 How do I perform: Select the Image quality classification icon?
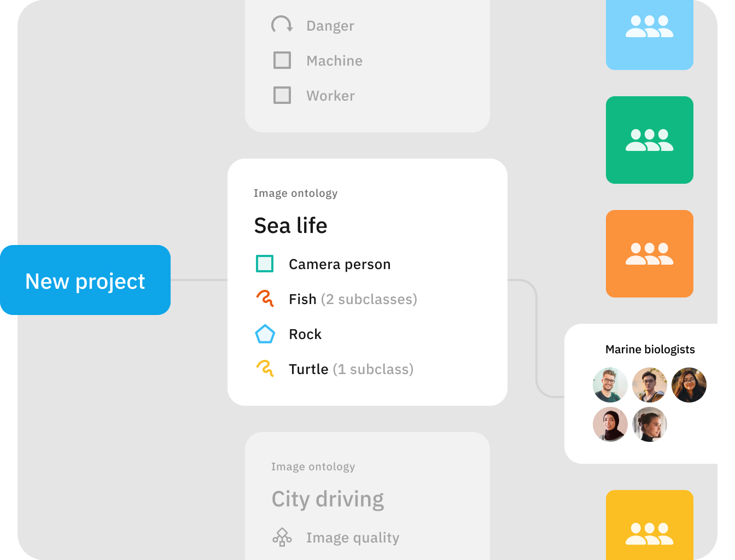[x=282, y=537]
